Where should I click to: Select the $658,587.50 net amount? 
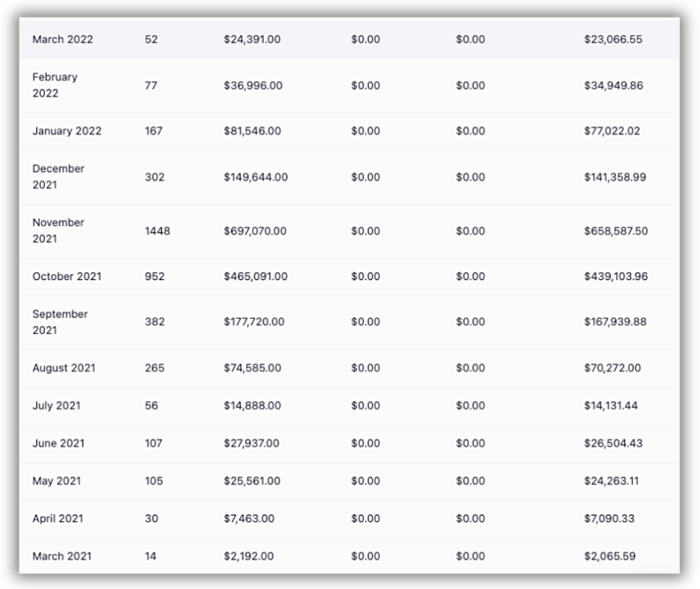click(x=616, y=231)
